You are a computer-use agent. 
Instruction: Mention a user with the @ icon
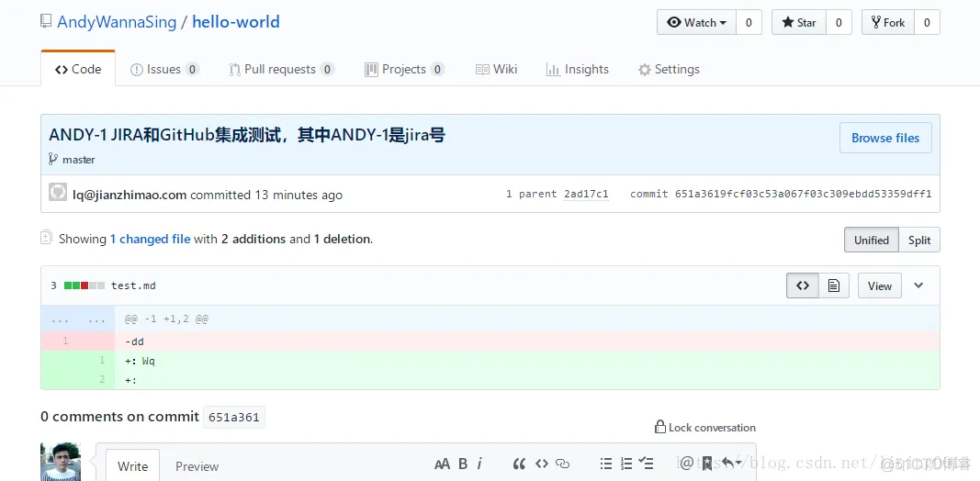pos(686,463)
